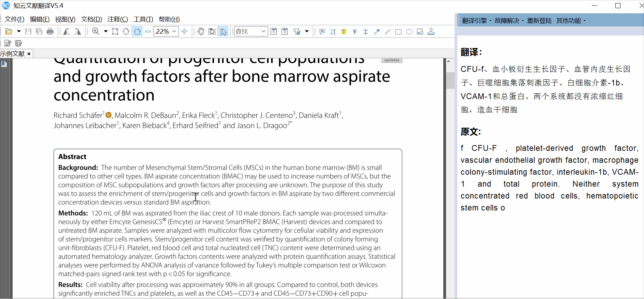Image resolution: width=644 pixels, height=299 pixels.
Task: Set zoom to actual size page icon
Action: tap(115, 32)
